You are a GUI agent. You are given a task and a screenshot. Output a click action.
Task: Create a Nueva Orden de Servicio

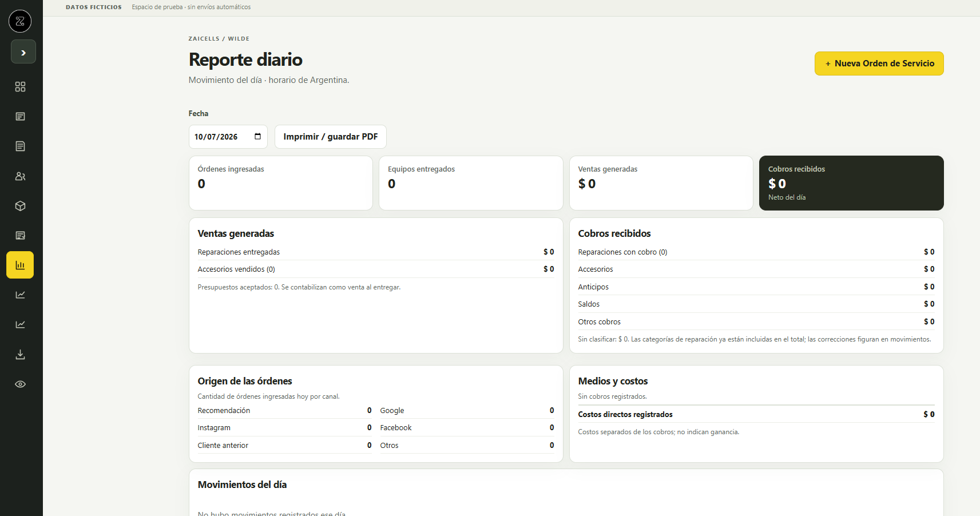point(879,63)
